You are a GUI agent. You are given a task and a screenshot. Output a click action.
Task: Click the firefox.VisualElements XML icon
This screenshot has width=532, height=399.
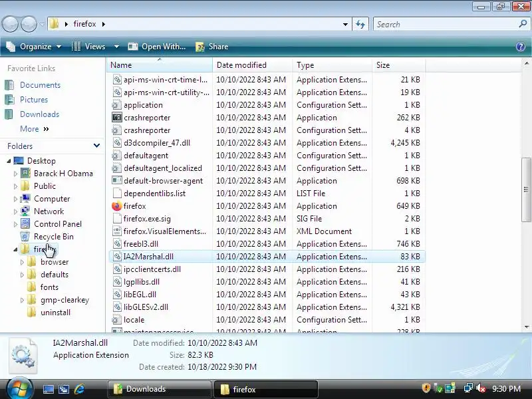(117, 231)
